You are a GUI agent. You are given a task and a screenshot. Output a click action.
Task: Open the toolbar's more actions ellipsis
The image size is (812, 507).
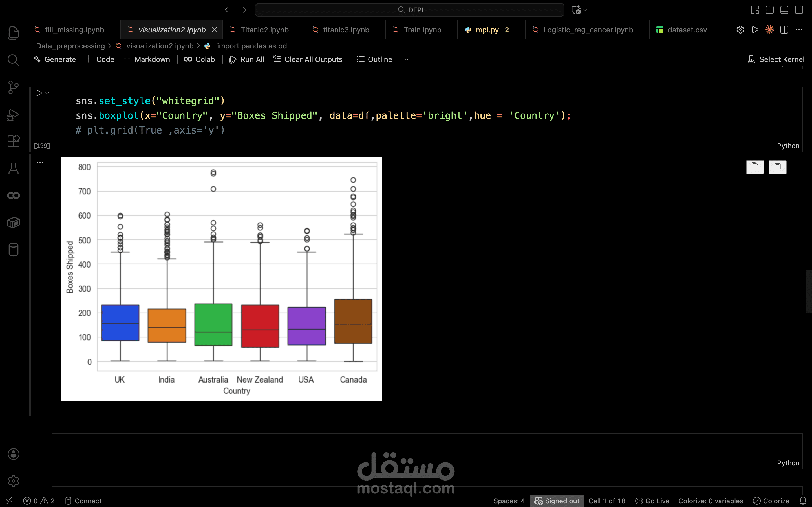coord(405,59)
